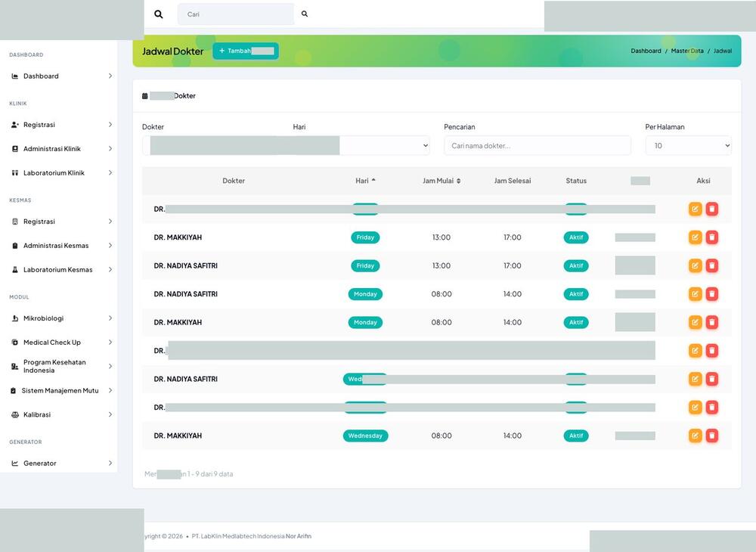Click the large magnifier icon in top bar
The height and width of the screenshot is (552, 756).
coord(158,14)
